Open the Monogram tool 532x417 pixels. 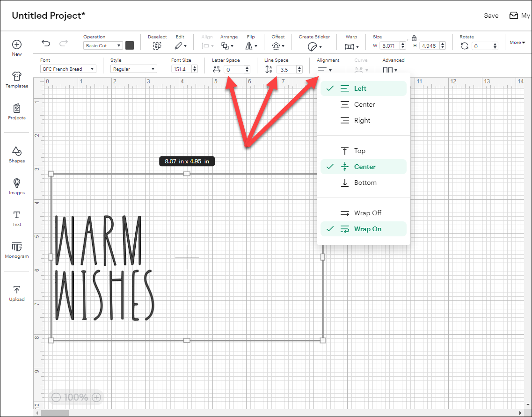pos(17,249)
